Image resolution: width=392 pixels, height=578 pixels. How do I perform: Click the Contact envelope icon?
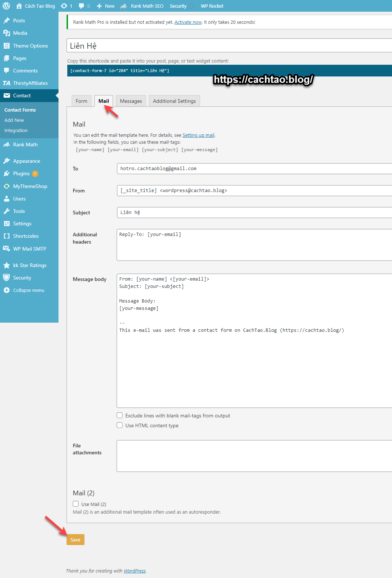click(7, 95)
